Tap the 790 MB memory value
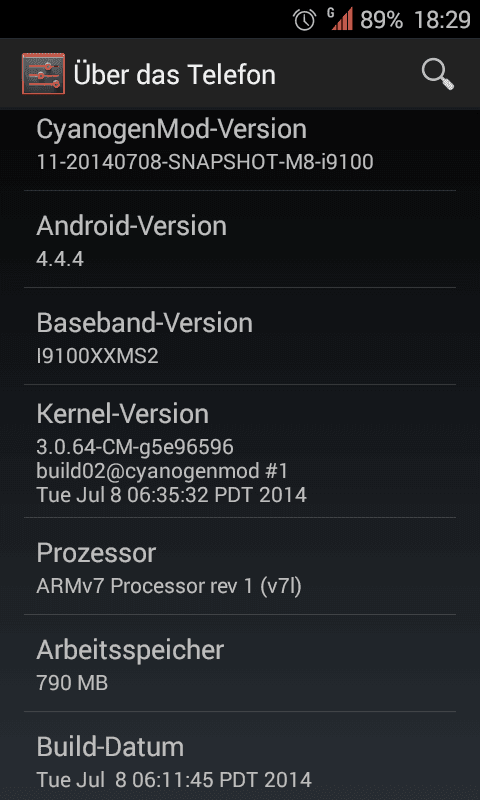 point(72,683)
